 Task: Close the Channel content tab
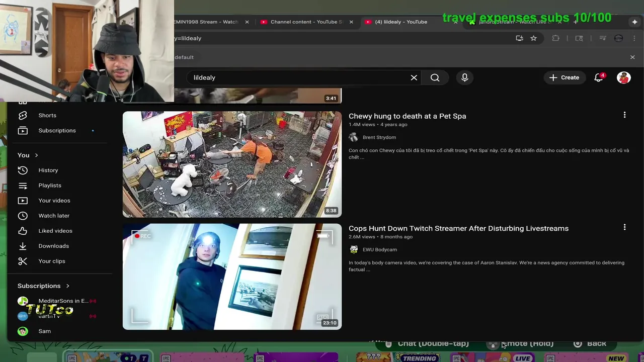point(351,22)
